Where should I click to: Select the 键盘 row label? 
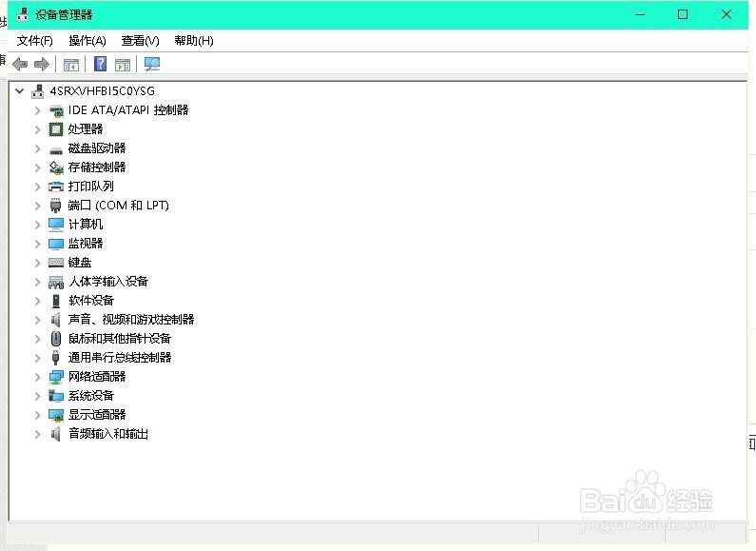click(x=80, y=263)
